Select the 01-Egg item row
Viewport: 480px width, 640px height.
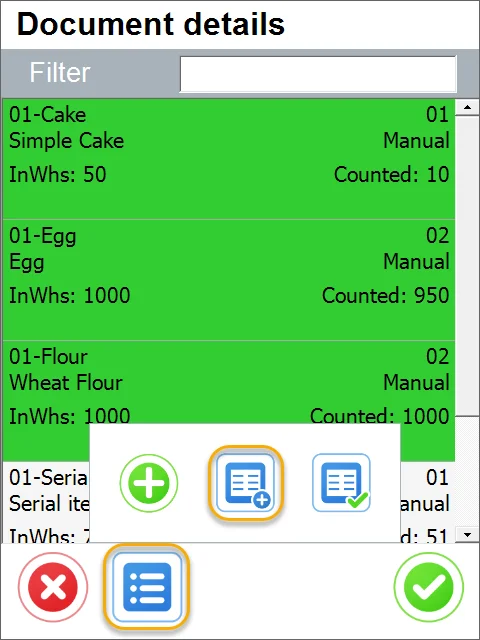(x=229, y=280)
